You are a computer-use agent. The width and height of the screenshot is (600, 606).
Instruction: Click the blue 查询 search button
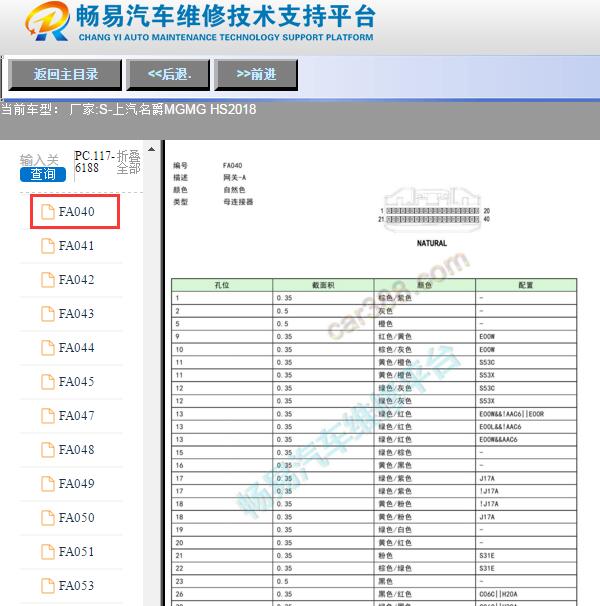coord(43,174)
